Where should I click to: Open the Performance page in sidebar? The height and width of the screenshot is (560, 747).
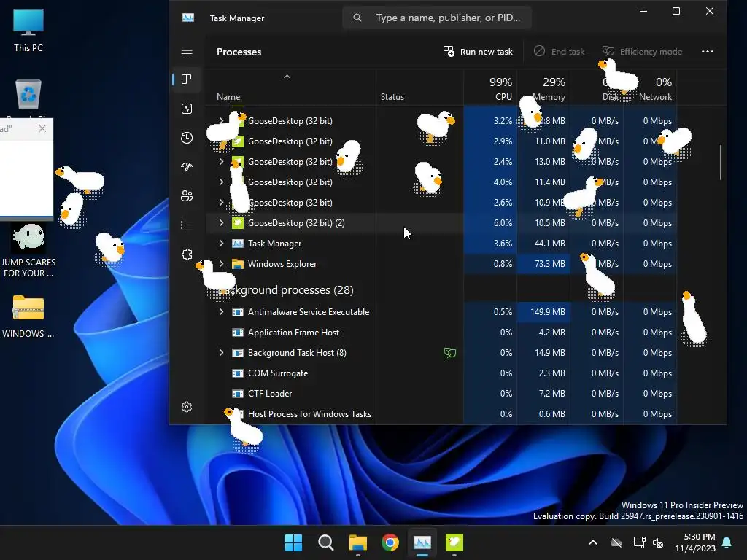[187, 109]
